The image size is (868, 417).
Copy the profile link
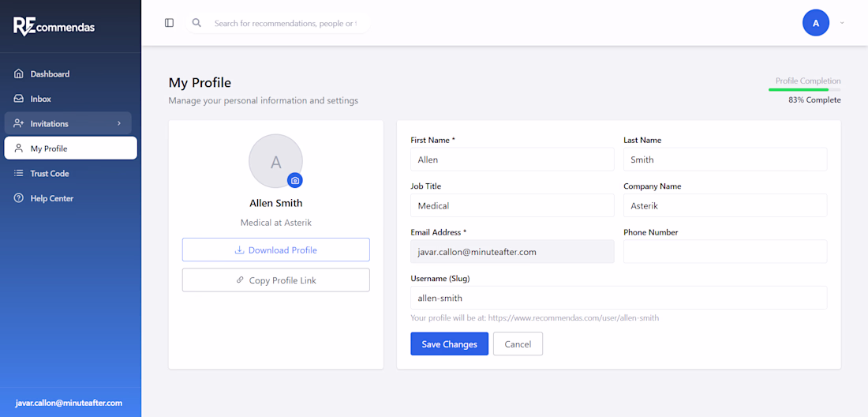coord(275,280)
